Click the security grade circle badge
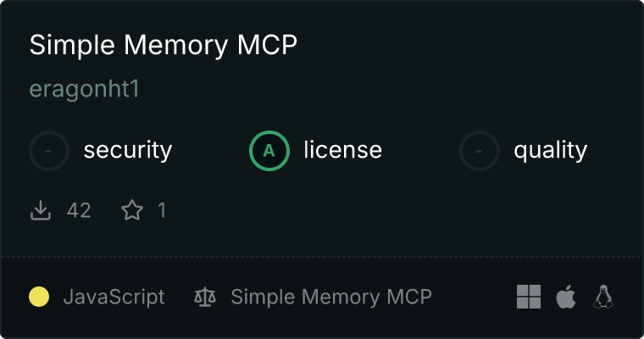 (x=49, y=151)
